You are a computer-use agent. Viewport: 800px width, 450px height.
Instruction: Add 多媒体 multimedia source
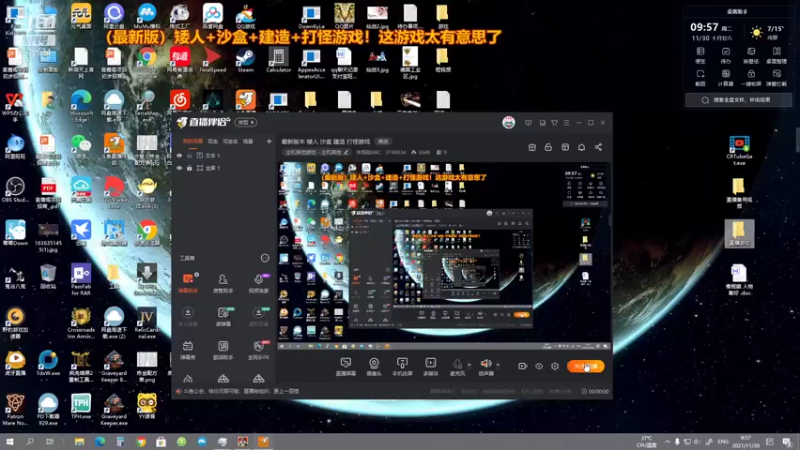point(431,366)
